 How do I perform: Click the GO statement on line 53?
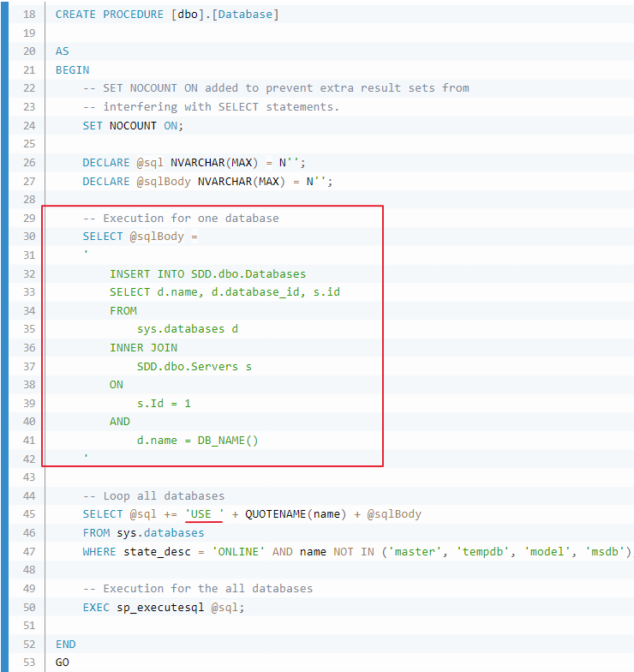62,662
